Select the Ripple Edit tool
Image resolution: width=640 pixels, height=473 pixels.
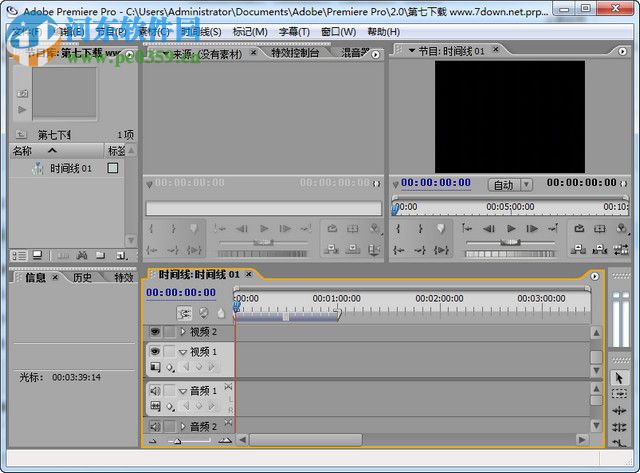pos(619,411)
